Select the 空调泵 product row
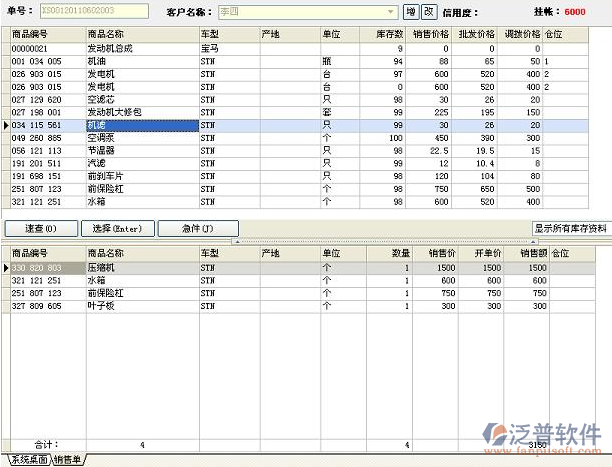This screenshot has height=467, width=612. pyautogui.click(x=110, y=137)
